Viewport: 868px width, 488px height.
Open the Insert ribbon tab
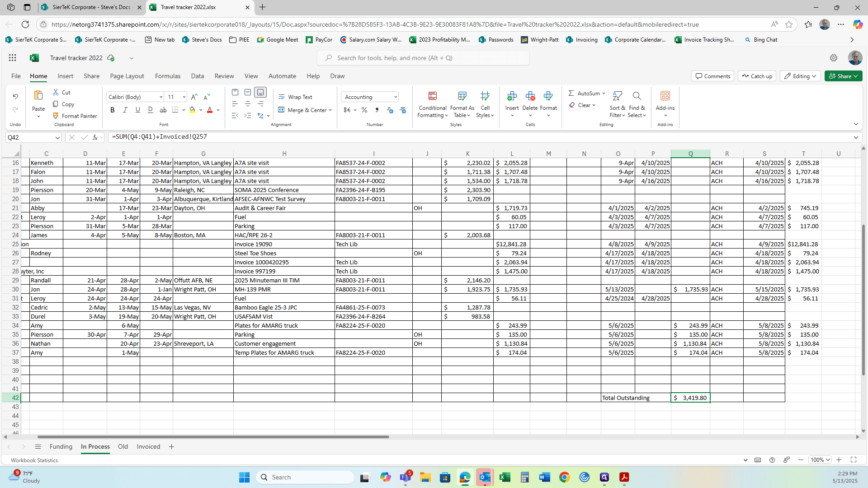pyautogui.click(x=65, y=76)
